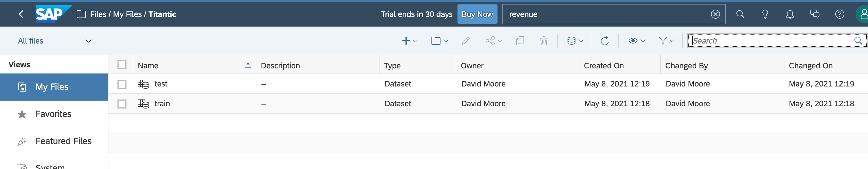The image size is (868, 169).
Task: Clear the revenue search text
Action: click(x=715, y=14)
